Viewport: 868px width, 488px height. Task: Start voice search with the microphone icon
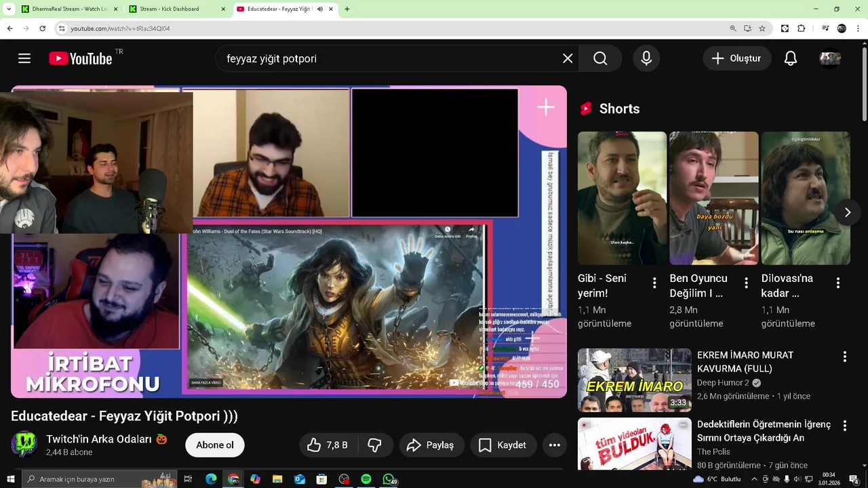(x=646, y=58)
